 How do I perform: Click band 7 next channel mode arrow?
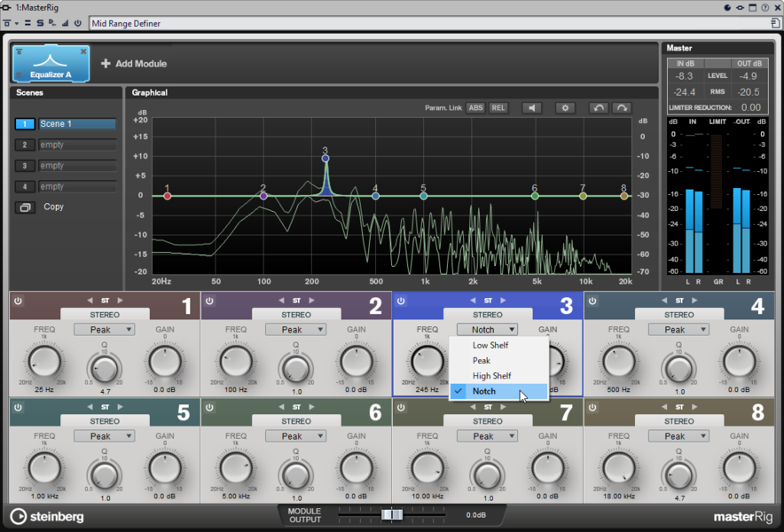click(503, 407)
